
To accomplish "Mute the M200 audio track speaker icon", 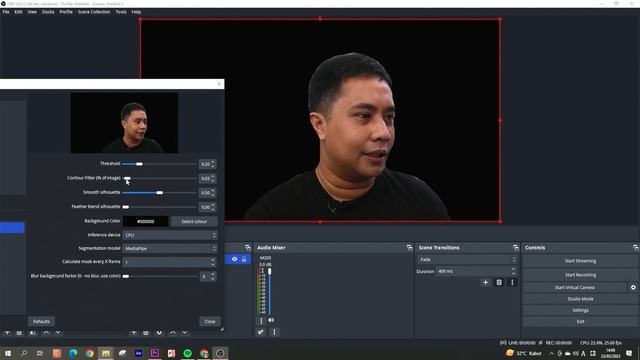I will pyautogui.click(x=271, y=321).
